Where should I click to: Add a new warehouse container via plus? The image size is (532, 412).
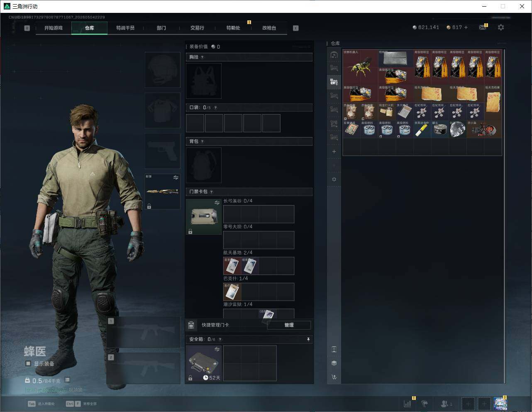tap(334, 152)
